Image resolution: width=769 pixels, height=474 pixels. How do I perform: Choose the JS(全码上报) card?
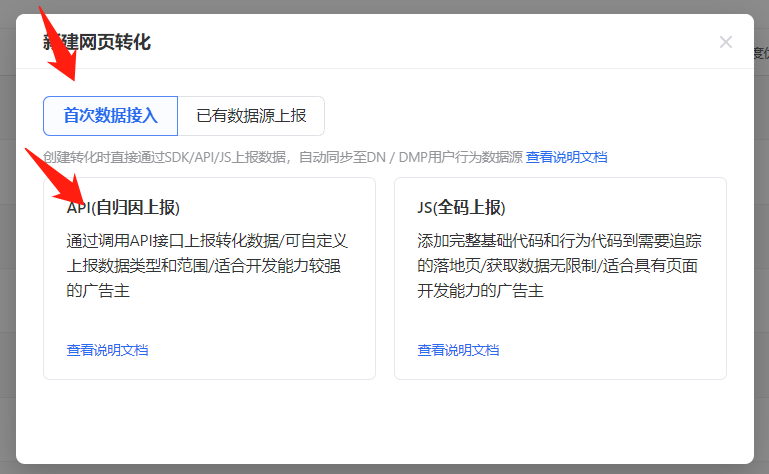[561, 278]
